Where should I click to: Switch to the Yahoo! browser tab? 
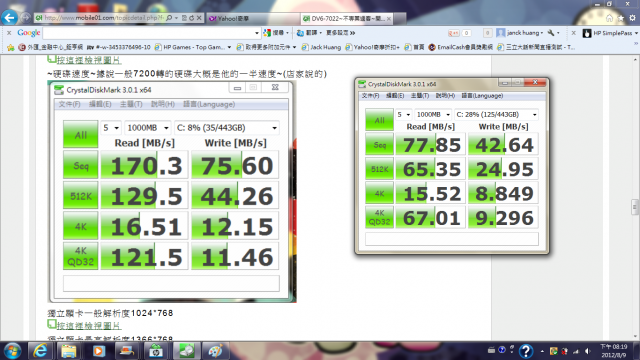click(x=253, y=18)
